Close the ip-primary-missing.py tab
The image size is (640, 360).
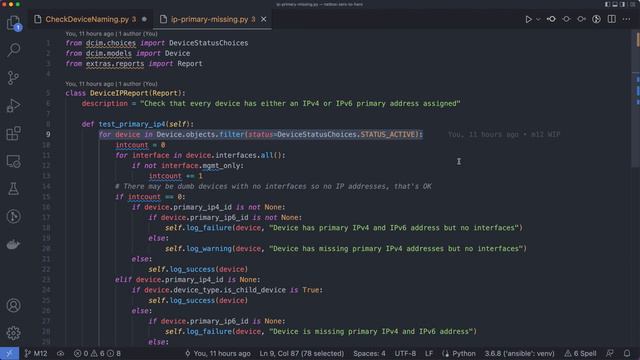[x=264, y=19]
